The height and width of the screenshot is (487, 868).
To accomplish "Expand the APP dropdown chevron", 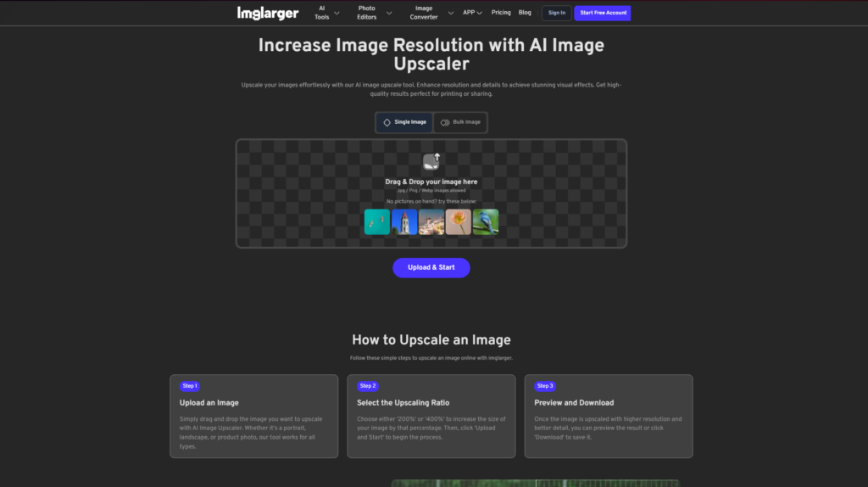I will tap(480, 13).
